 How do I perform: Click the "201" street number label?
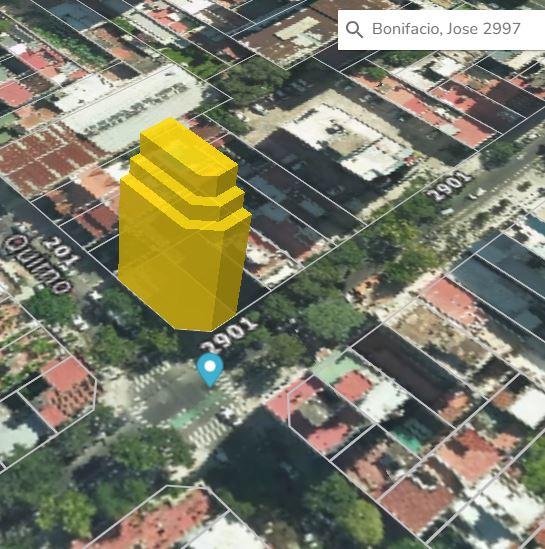[61, 251]
